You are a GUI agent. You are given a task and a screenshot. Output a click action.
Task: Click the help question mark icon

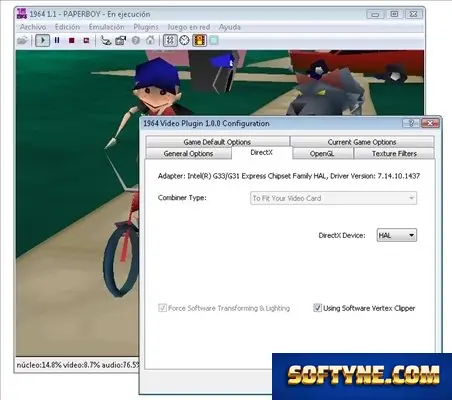coord(136,41)
